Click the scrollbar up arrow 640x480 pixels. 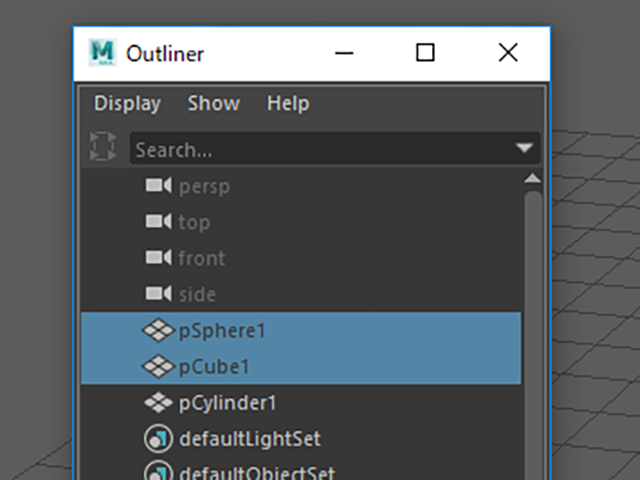click(x=532, y=178)
